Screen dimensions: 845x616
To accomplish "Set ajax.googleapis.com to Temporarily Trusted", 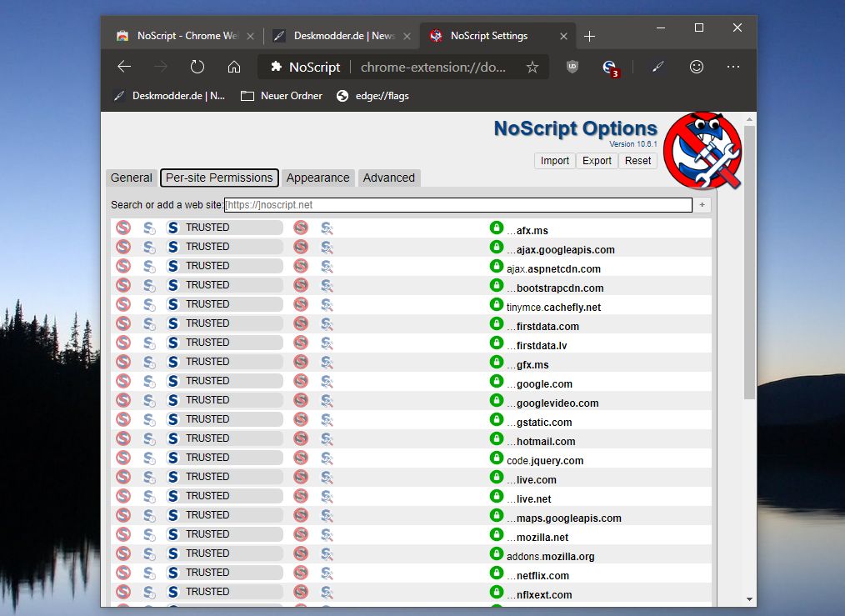I will (x=149, y=247).
